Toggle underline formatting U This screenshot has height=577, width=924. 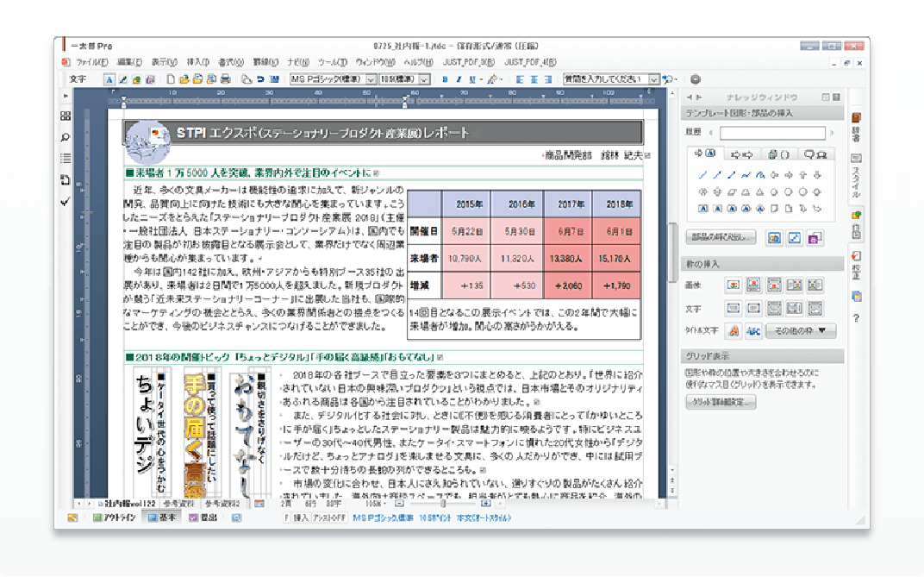(x=472, y=79)
